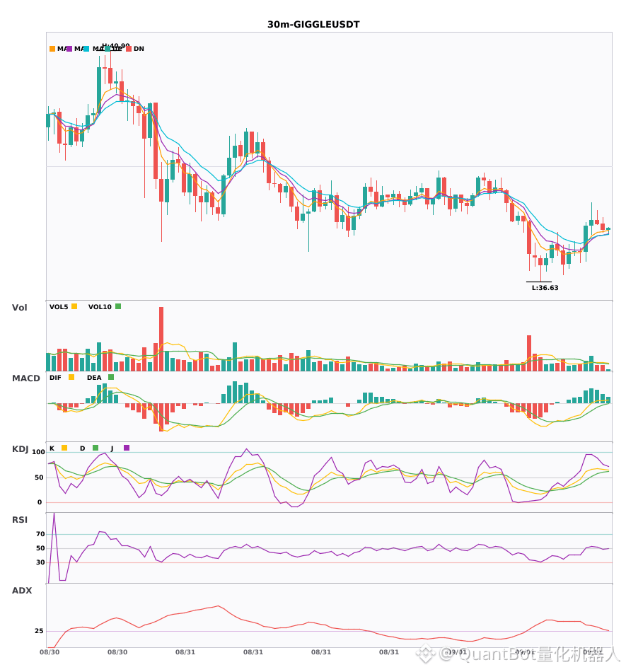626x672 pixels.
Task: Click the 30m-GIGGLEUSDT chart title
Action: click(313, 25)
